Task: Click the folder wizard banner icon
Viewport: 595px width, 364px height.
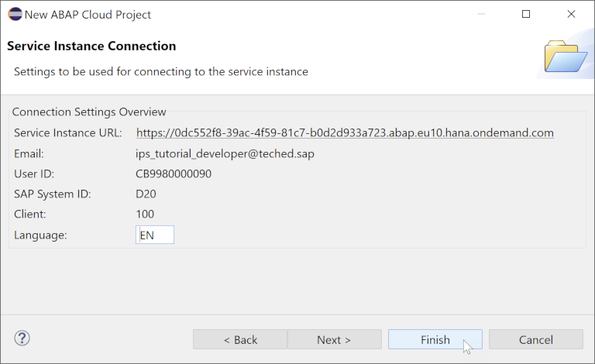Action: tap(566, 57)
